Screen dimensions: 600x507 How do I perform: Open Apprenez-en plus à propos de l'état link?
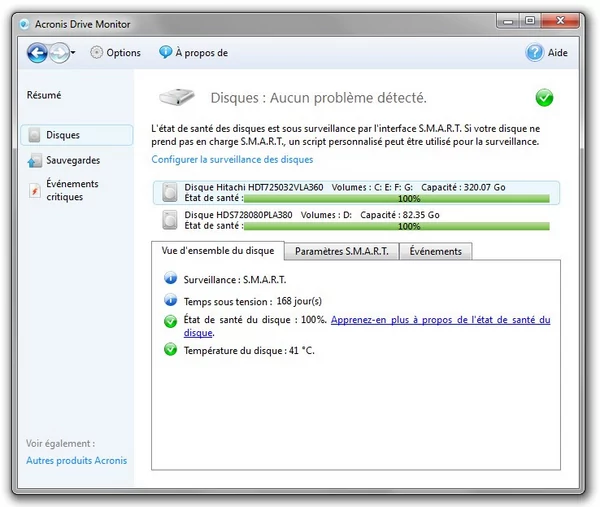pyautogui.click(x=440, y=320)
